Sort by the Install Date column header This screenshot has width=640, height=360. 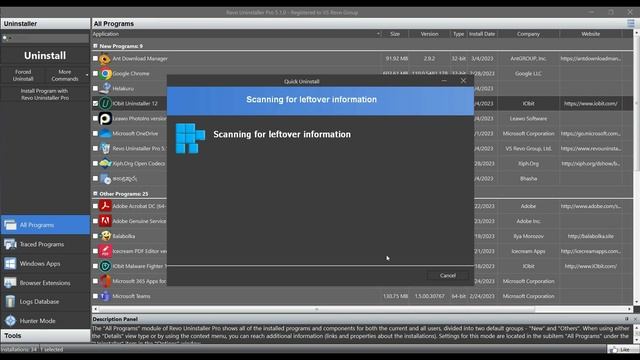pos(482,34)
